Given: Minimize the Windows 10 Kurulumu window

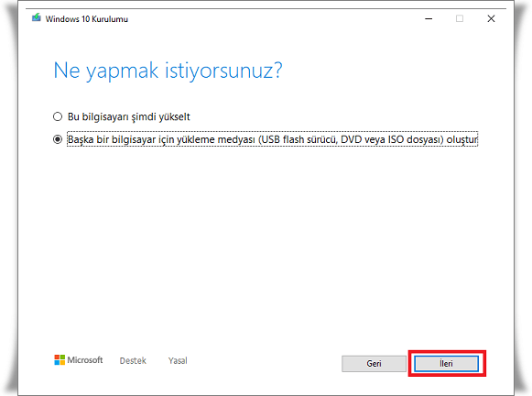Looking at the screenshot, I should coord(429,18).
